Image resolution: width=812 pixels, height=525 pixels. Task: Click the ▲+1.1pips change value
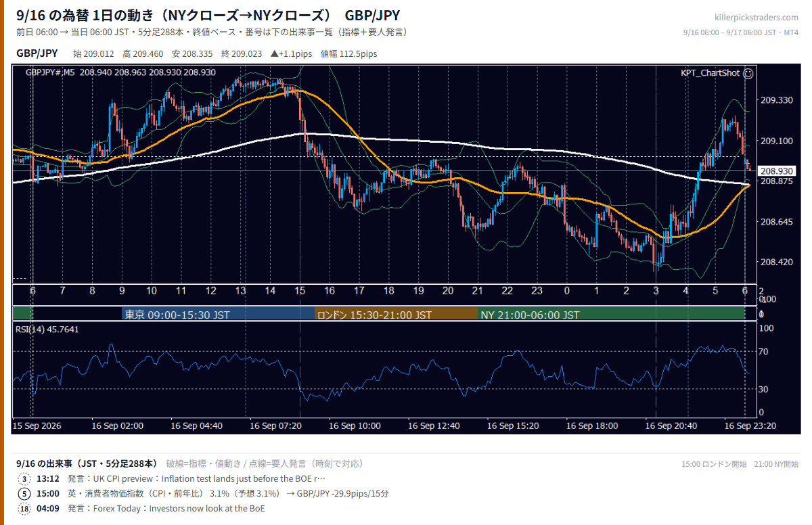click(x=291, y=54)
